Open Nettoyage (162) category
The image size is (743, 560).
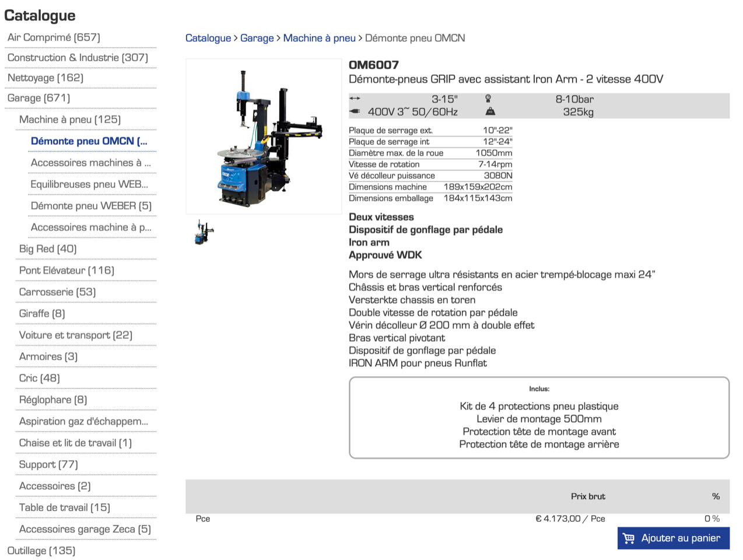click(45, 78)
